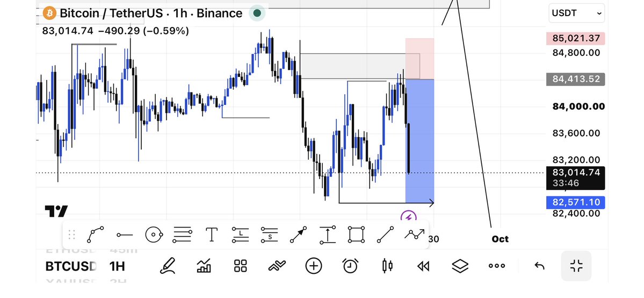The image size is (644, 298).
Task: Select the Arrow drawing tool
Action: (298, 235)
